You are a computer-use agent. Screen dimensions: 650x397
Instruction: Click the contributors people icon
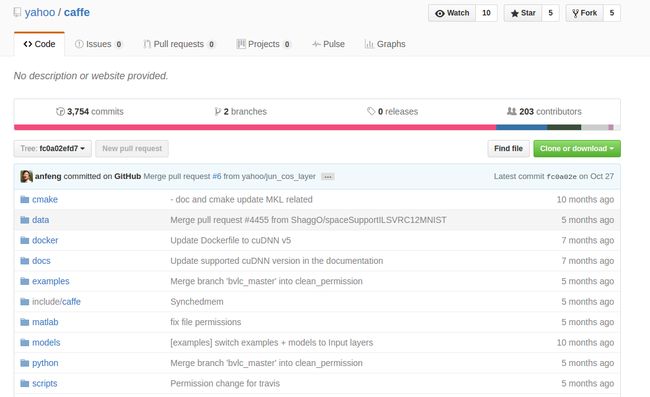512,111
